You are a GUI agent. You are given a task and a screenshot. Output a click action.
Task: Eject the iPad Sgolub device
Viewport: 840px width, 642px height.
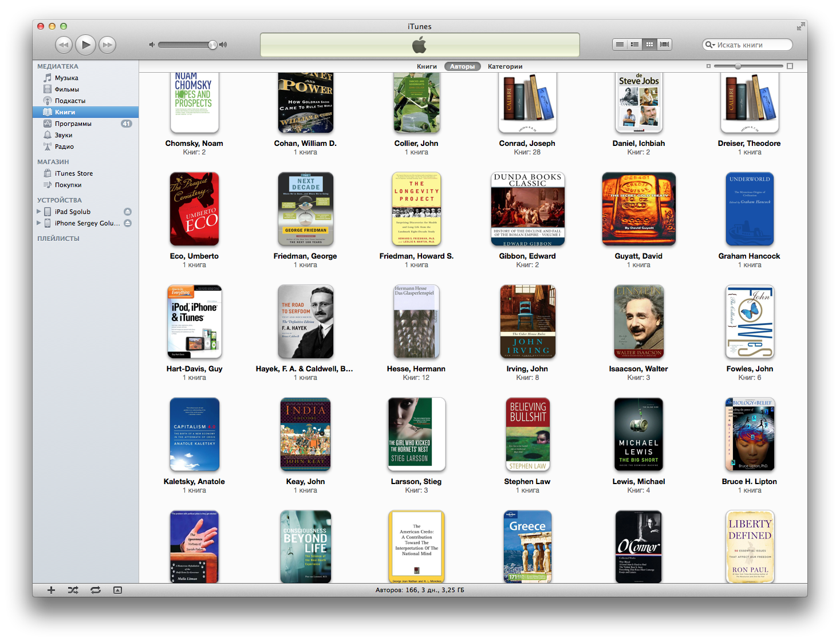(128, 212)
